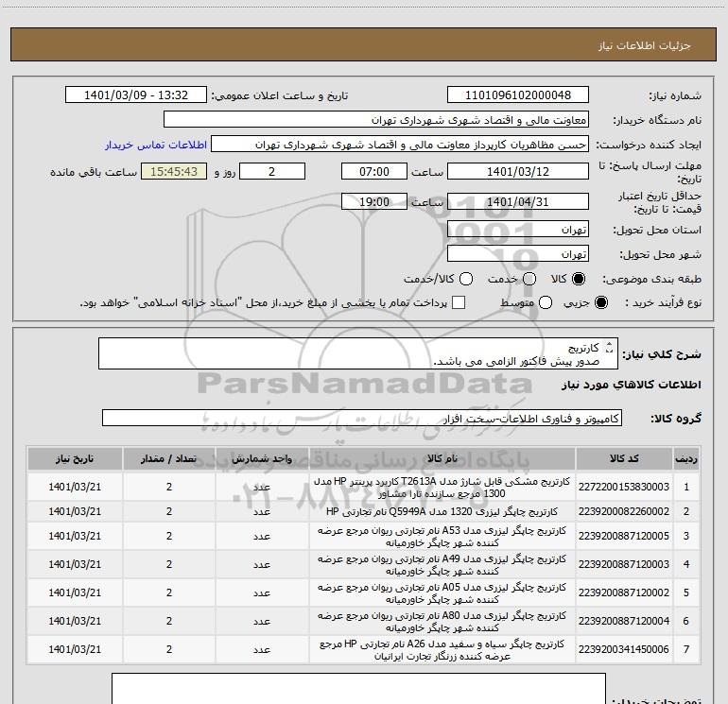Screen dimensions: 728x704
Task: Click the validity time field 19:00
Action: (374, 201)
